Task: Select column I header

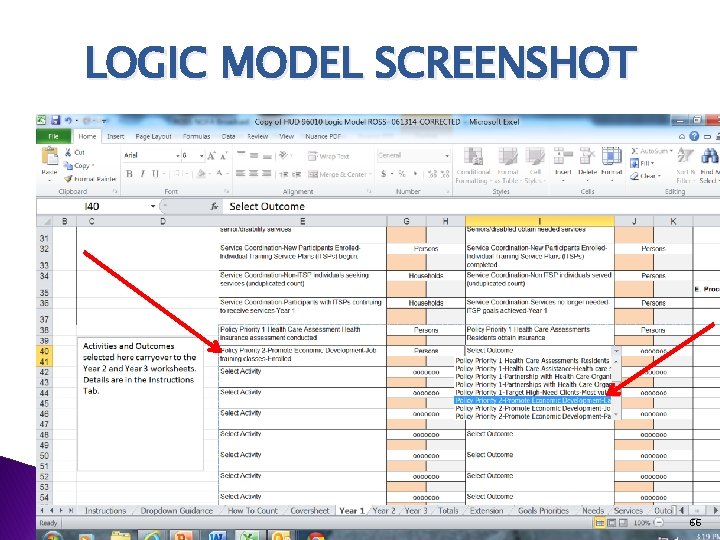Action: 540,221
